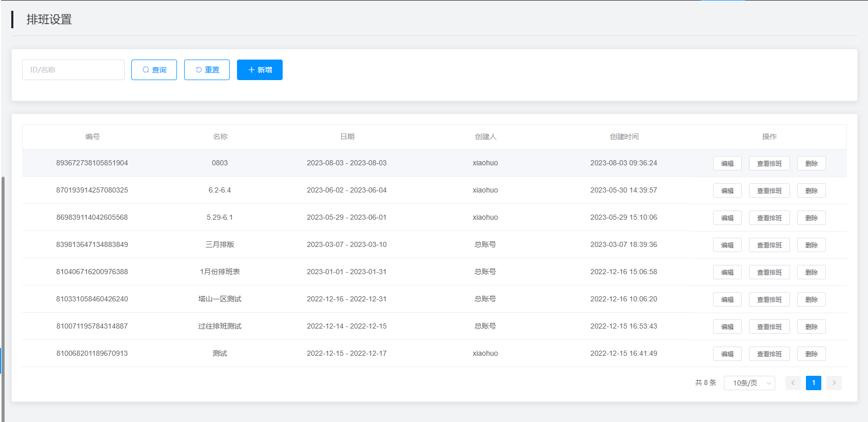Go to the previous page arrow
The height and width of the screenshot is (422, 868).
click(x=793, y=383)
